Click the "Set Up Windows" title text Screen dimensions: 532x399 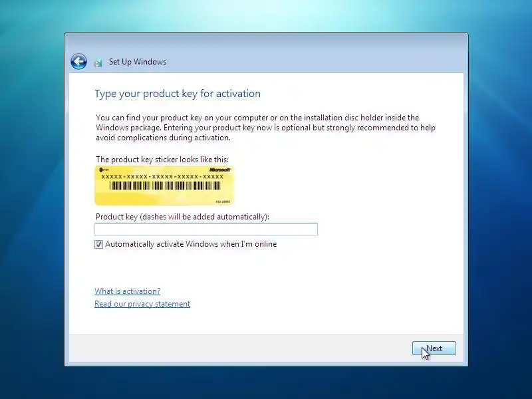click(x=138, y=62)
